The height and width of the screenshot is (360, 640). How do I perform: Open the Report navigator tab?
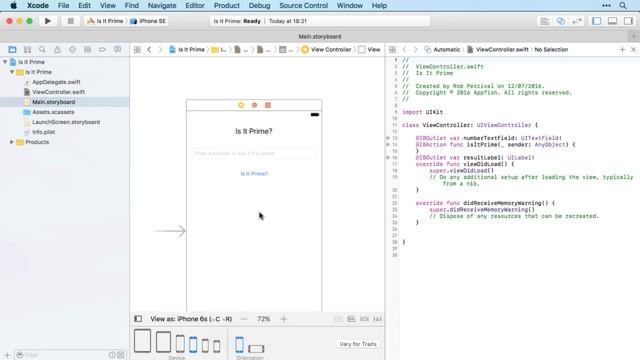point(117,49)
